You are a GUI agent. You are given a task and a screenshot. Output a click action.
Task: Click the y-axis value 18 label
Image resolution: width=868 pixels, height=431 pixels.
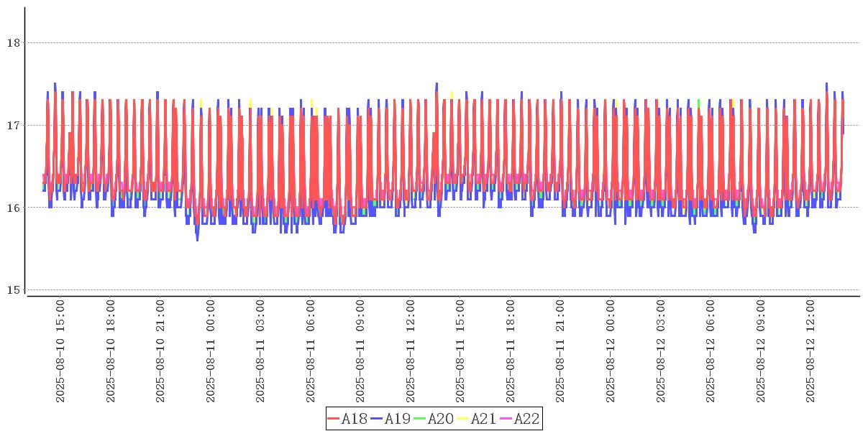(13, 43)
